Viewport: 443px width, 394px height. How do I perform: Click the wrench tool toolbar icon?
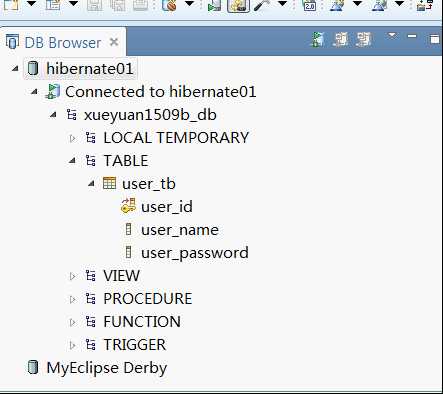(x=262, y=5)
